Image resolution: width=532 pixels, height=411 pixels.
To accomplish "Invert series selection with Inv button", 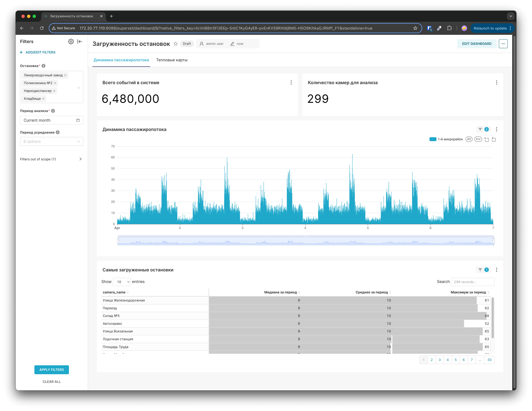I will pos(478,139).
